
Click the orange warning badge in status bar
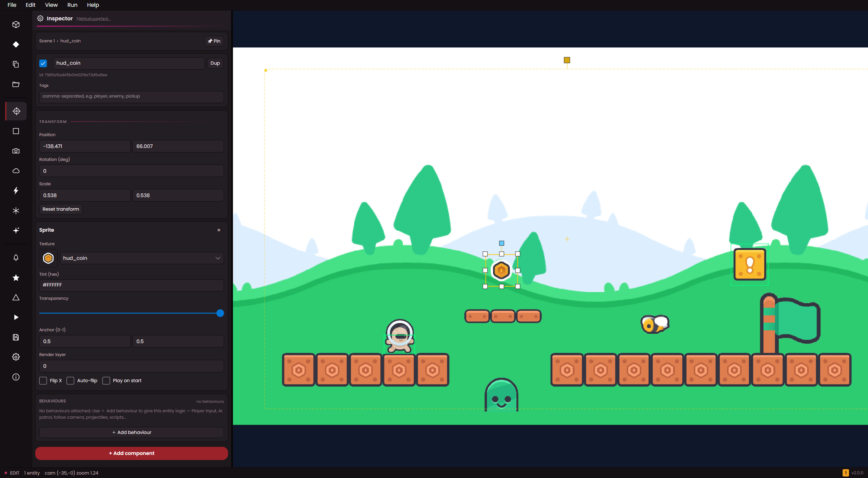(x=846, y=473)
